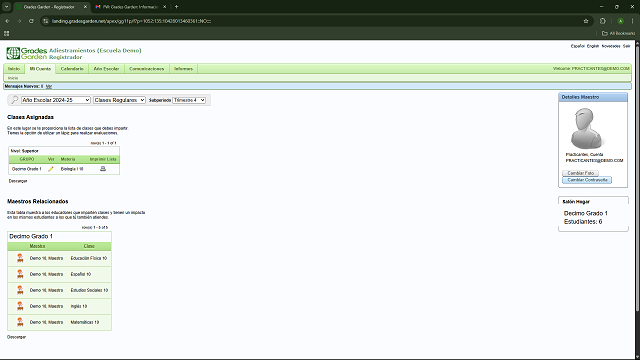Screen dimensions: 640x360
Task: Select the Mi Cuenta tab
Action: click(40, 69)
